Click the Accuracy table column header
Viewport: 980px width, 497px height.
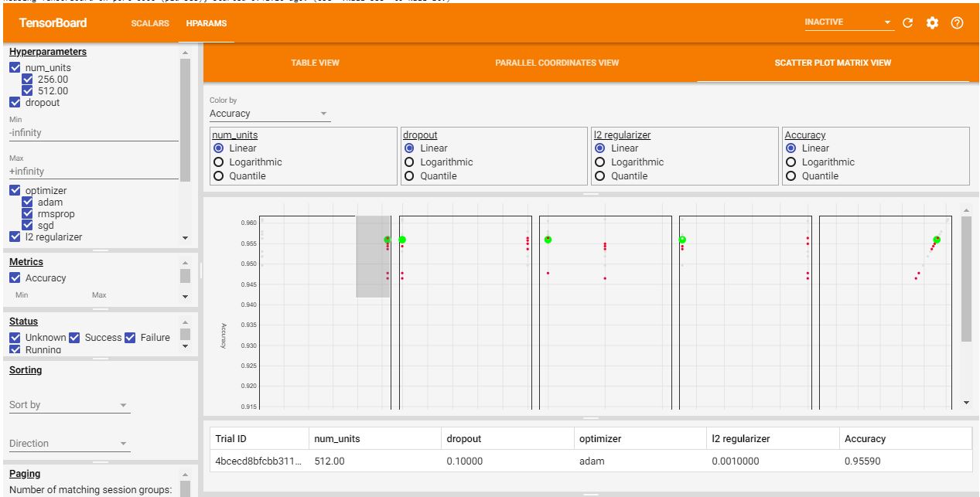[x=905, y=438]
